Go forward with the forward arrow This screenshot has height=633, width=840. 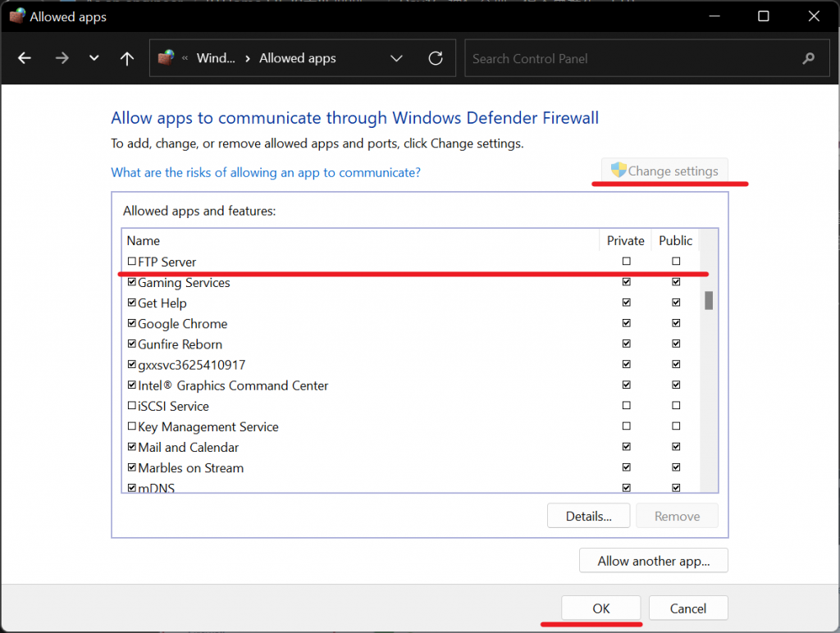point(62,58)
